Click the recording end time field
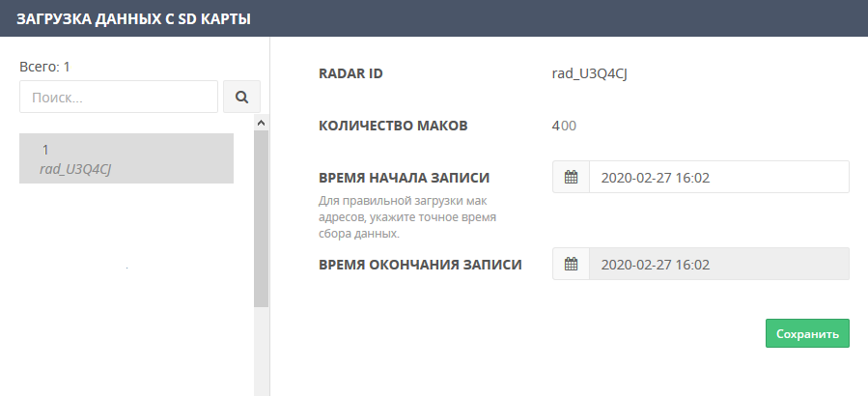This screenshot has height=396, width=868. (x=718, y=264)
